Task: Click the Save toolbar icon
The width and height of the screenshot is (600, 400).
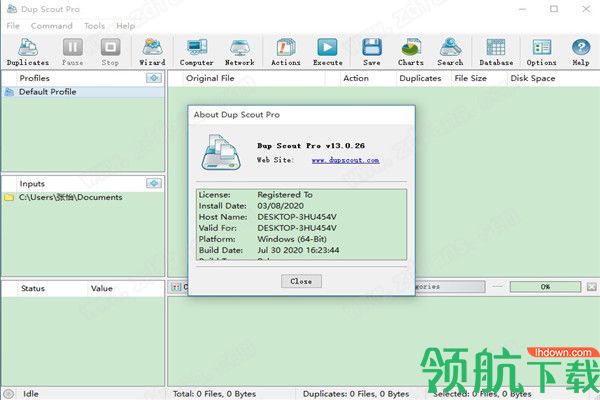Action: [x=372, y=52]
